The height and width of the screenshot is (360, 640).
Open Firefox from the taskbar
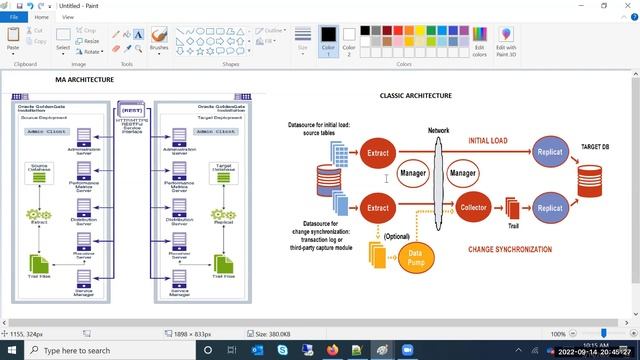[332, 350]
